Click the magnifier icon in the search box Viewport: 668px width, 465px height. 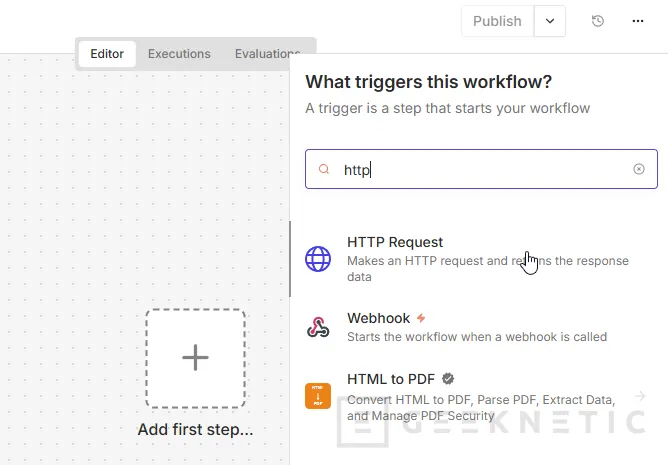click(324, 170)
